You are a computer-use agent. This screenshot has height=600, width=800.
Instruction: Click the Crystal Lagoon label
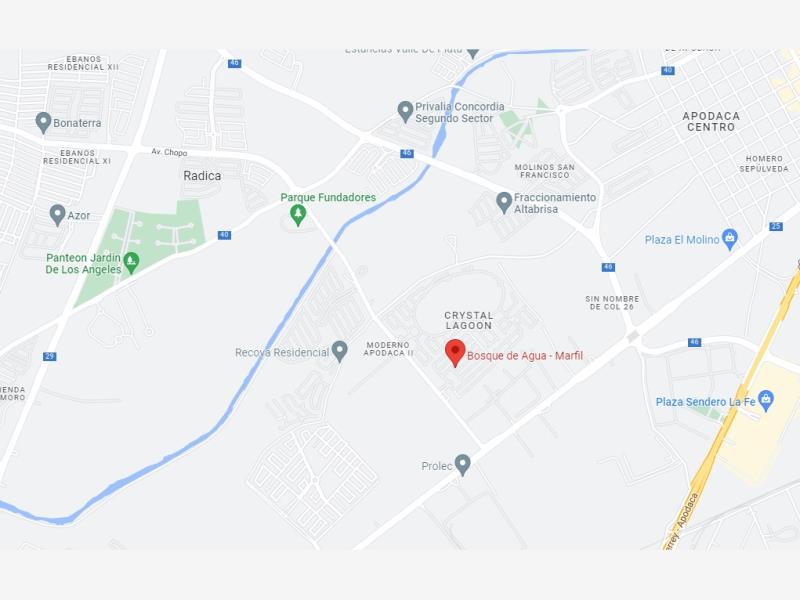tap(468, 320)
